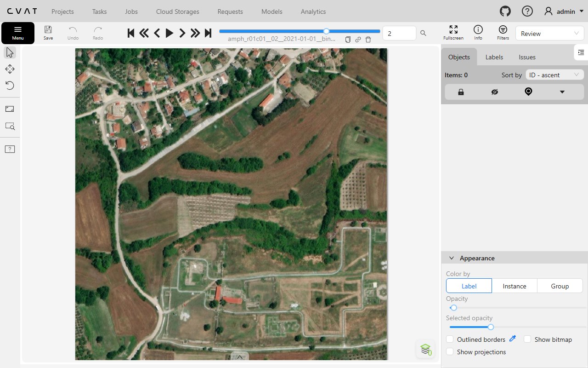Lock all objects in the list
The image size is (588, 368).
(x=461, y=92)
